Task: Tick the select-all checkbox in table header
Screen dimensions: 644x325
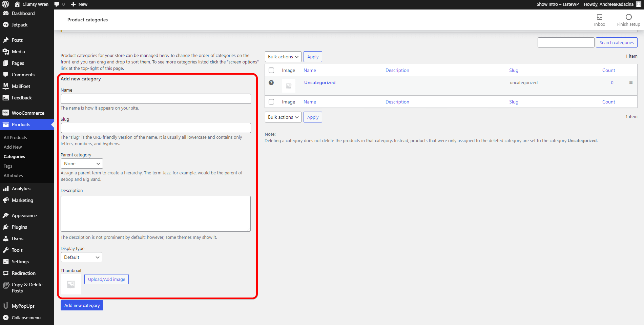Action: tap(271, 70)
